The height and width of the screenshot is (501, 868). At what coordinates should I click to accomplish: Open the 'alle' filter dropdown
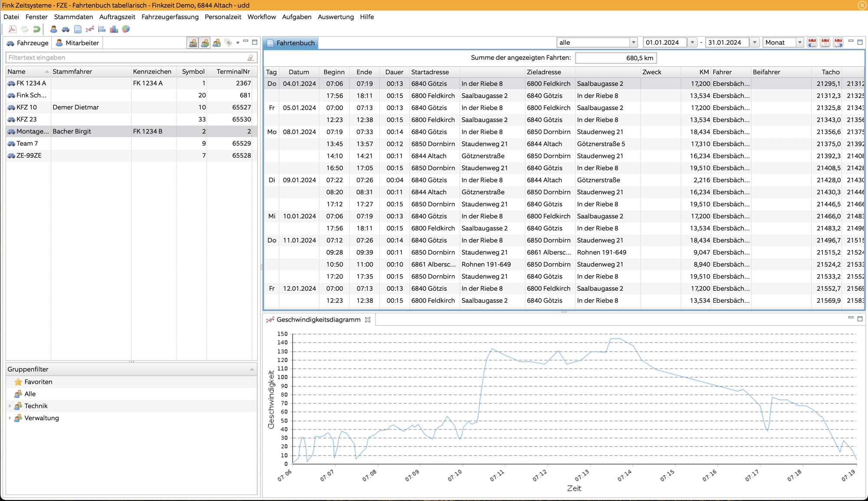pos(633,43)
